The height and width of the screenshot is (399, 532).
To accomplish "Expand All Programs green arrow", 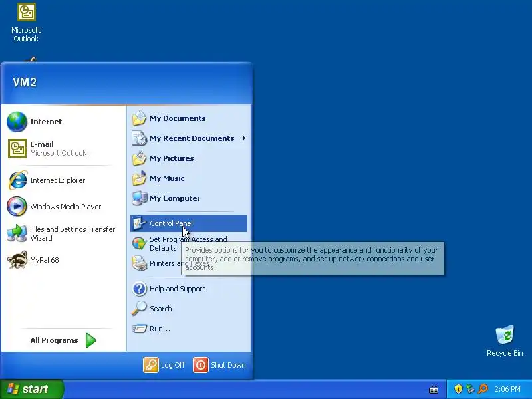I will point(90,340).
